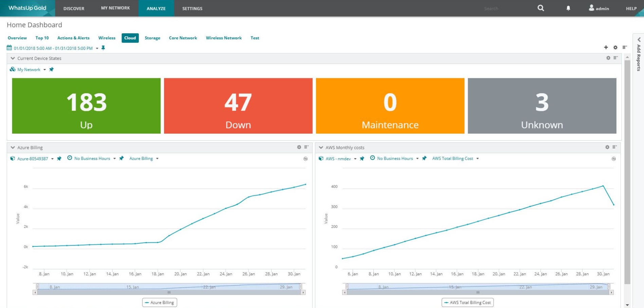Open AWS Monthly costs panel menu icon
Screen dimensions: 644x308
coord(614,147)
